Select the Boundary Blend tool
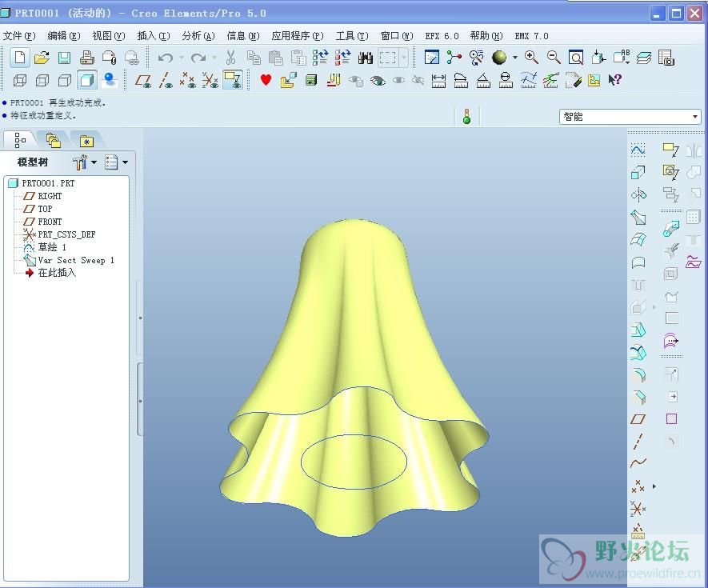 tap(638, 240)
